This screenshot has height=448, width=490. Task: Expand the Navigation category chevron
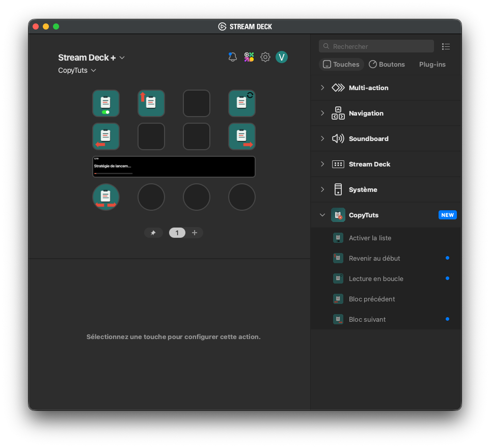click(322, 113)
